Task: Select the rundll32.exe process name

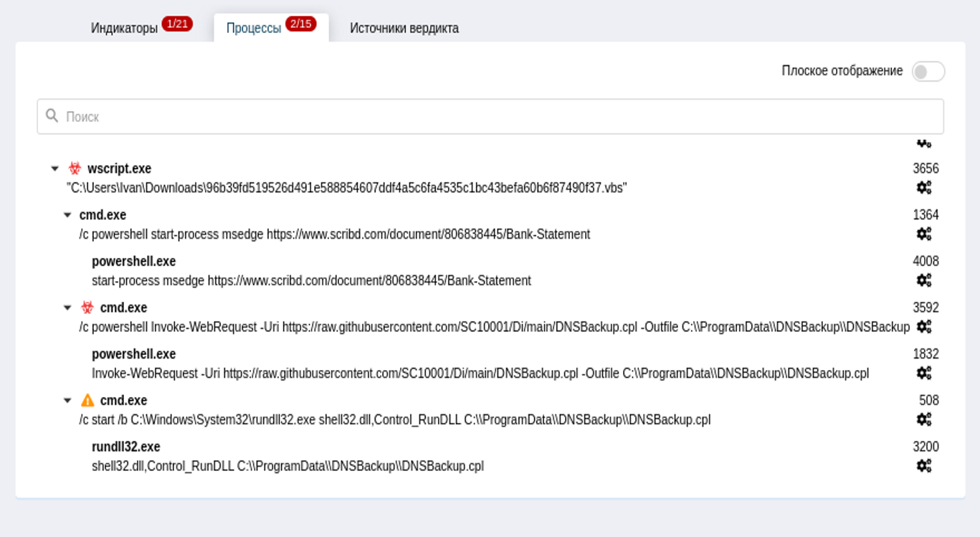Action: [125, 447]
